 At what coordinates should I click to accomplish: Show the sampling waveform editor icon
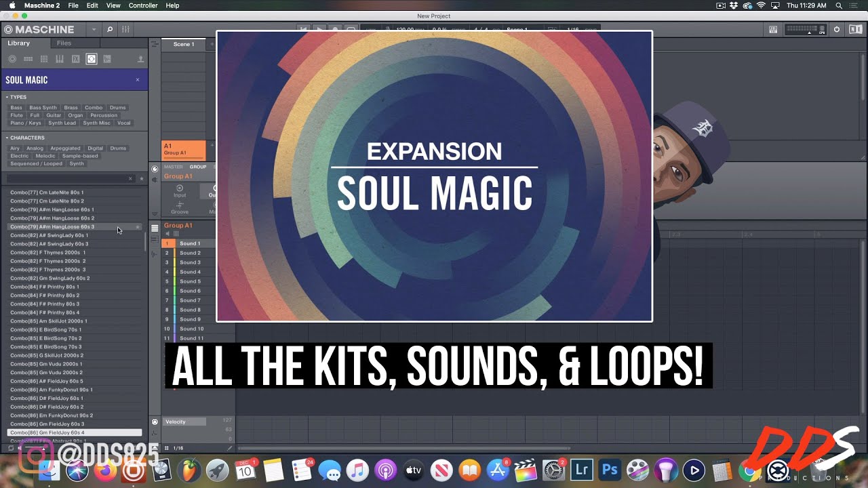tap(155, 253)
